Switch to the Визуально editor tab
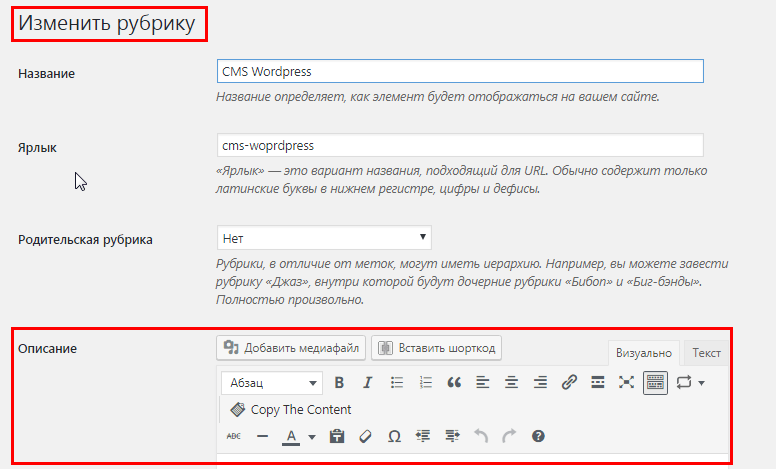The width and height of the screenshot is (776, 469). point(643,353)
